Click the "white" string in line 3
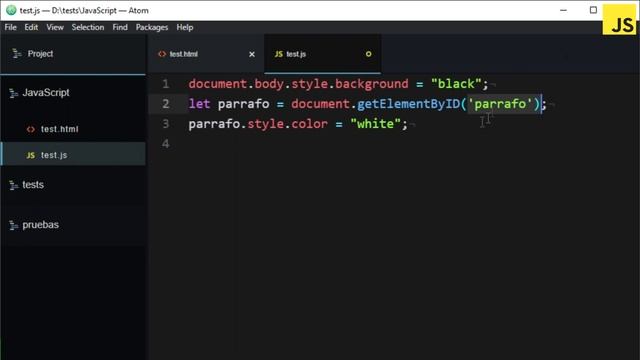This screenshot has height=360, width=640. pos(376,124)
